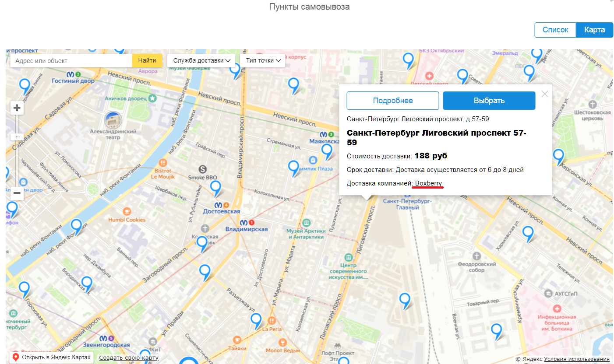Click the Smoke BBQ place icon

tap(202, 169)
